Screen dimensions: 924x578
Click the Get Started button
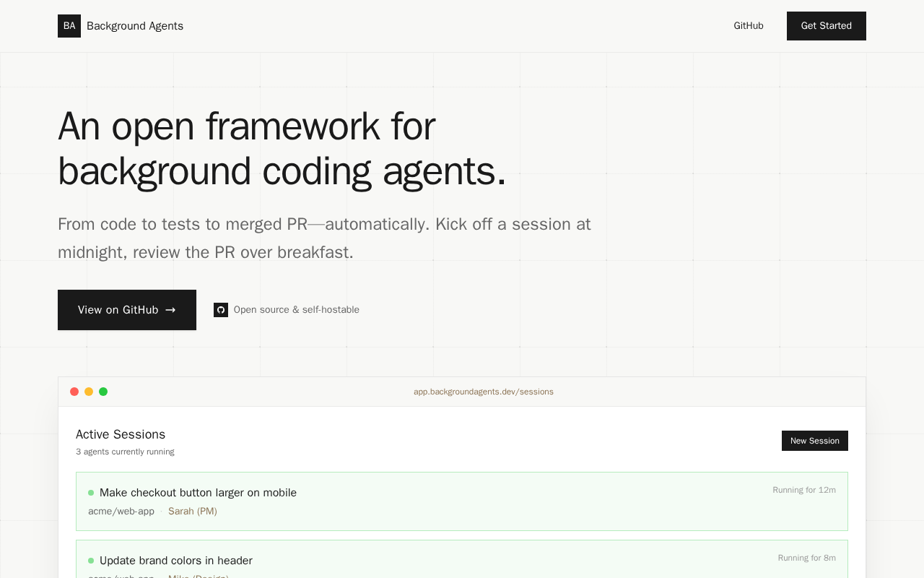click(827, 26)
